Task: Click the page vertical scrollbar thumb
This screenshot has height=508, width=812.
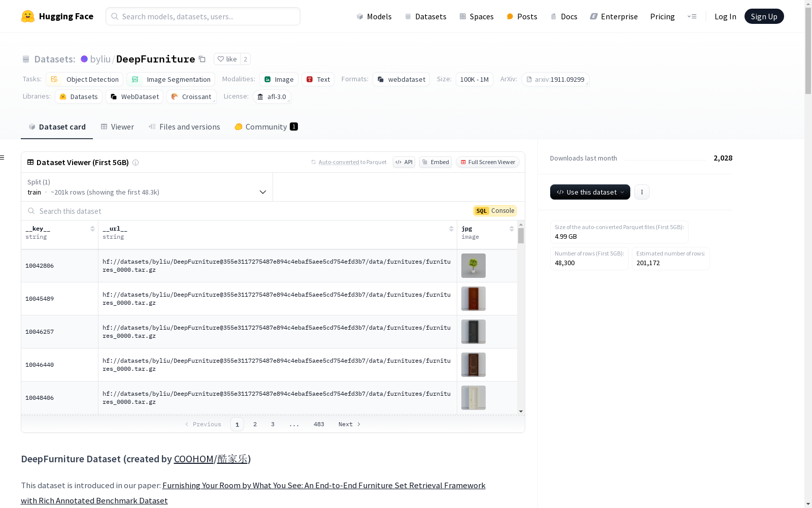Action: tap(808, 51)
